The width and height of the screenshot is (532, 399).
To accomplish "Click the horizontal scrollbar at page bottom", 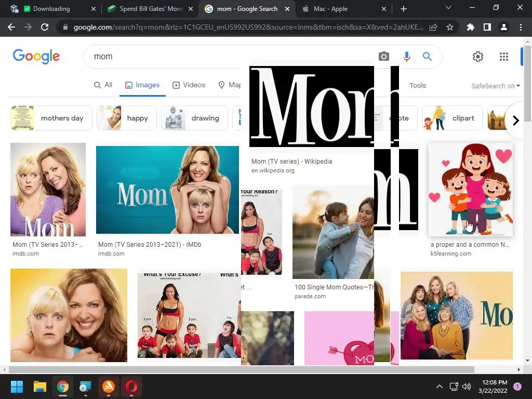I will click(241, 369).
